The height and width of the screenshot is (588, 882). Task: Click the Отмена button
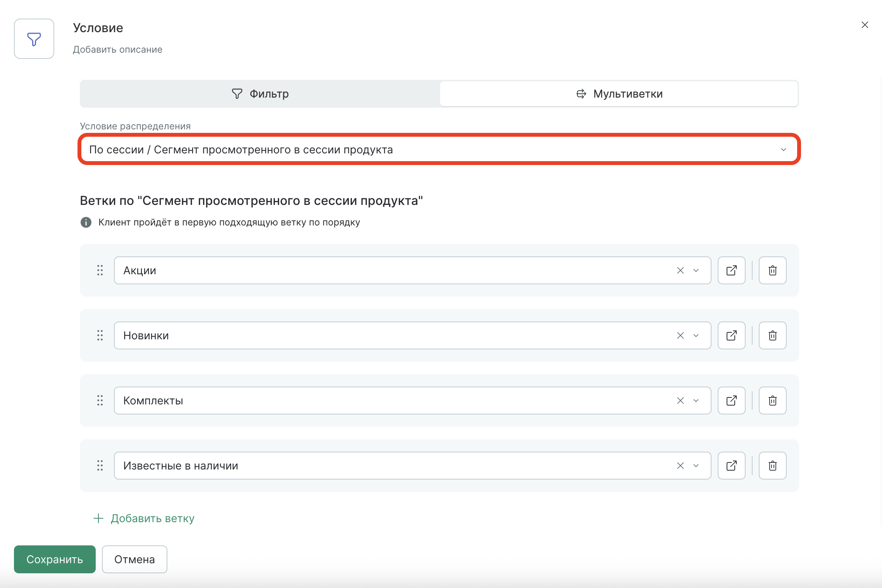pyautogui.click(x=134, y=559)
